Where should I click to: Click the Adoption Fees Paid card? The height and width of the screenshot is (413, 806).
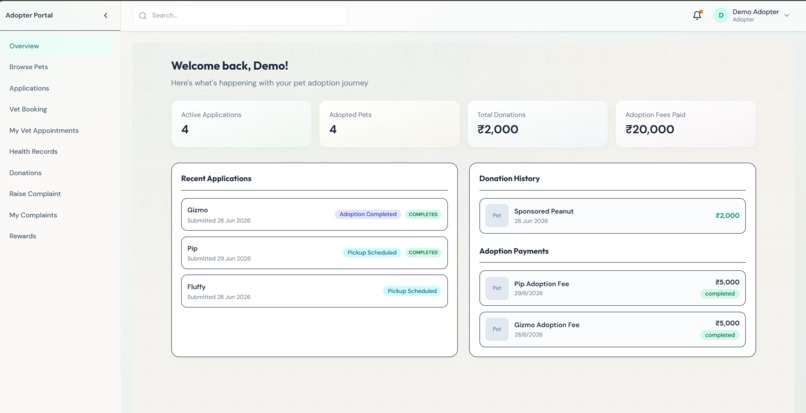coord(686,124)
